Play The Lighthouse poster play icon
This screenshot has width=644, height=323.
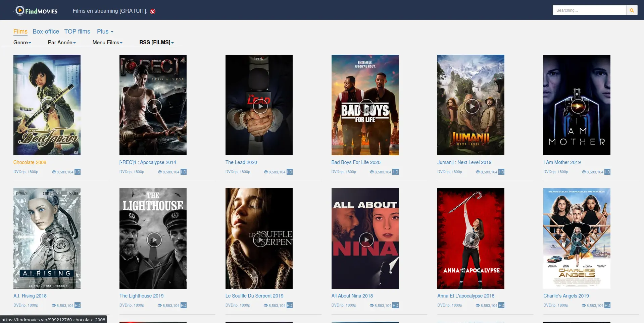(x=154, y=240)
